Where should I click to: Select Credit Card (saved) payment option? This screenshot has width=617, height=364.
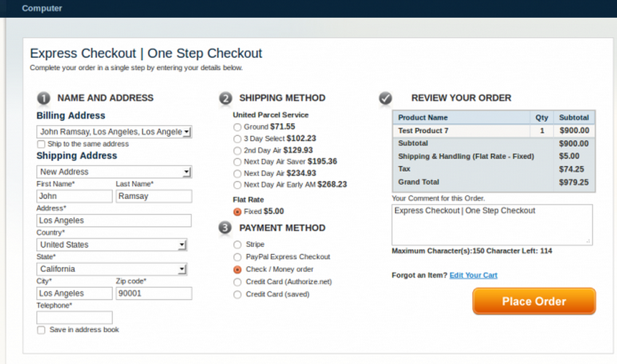[237, 295]
